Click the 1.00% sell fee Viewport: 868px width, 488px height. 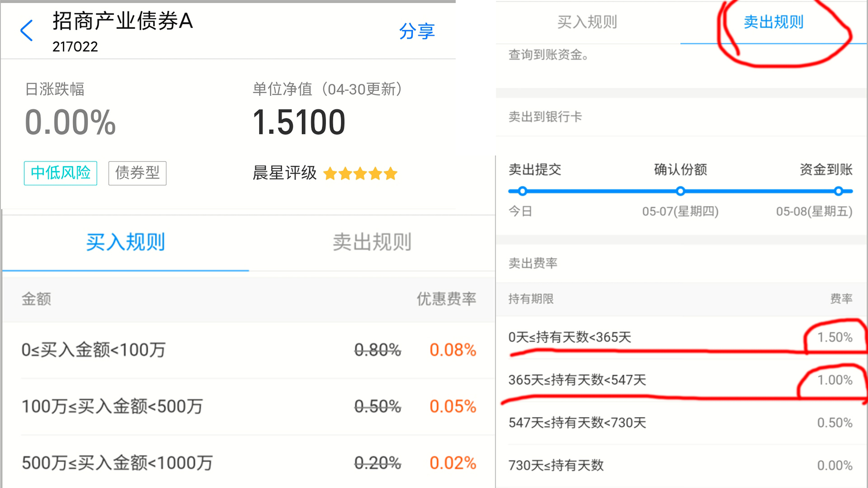click(835, 380)
